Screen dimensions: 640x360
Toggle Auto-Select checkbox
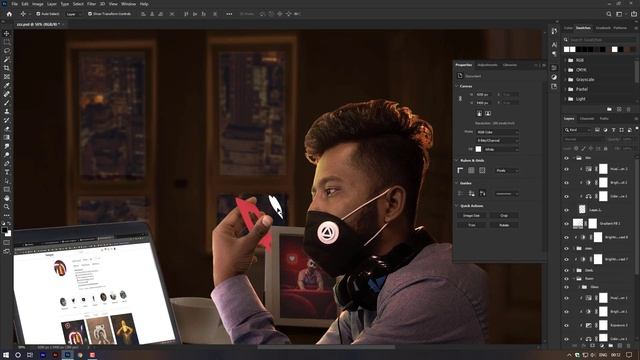click(38, 14)
